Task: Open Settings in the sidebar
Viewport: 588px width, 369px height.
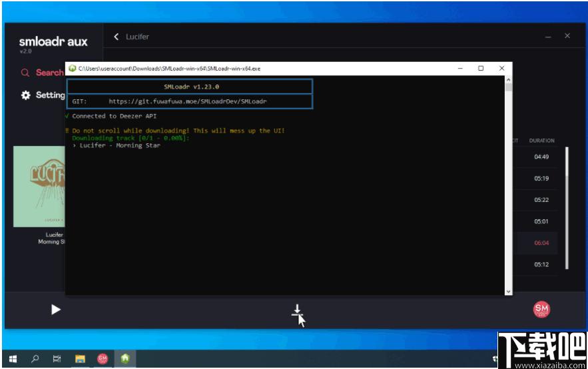Action: 43,95
